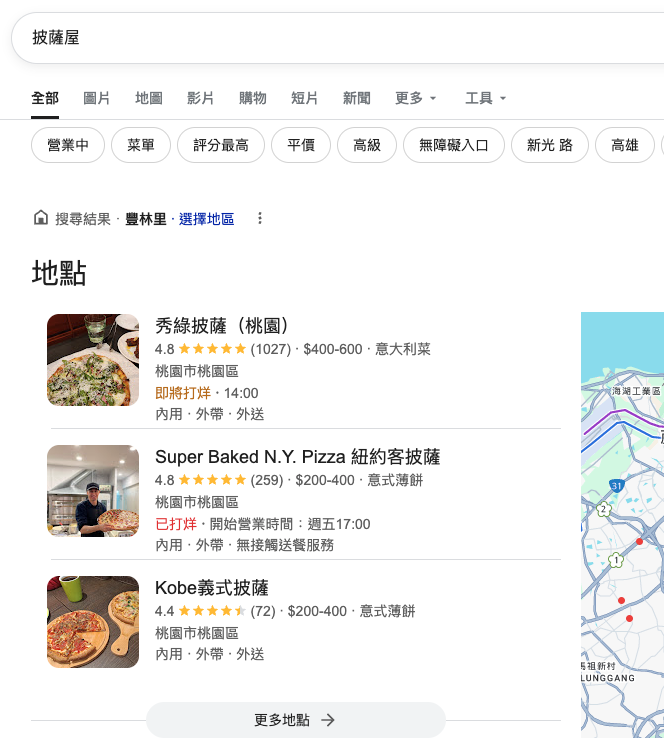The height and width of the screenshot is (753, 664).
Task: Click the route 31 marker on map
Action: point(617,486)
